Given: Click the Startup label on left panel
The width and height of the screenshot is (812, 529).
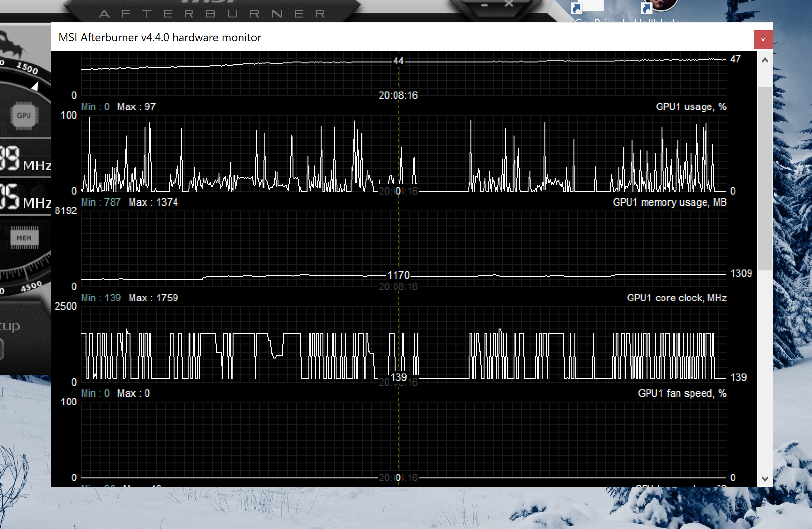Looking at the screenshot, I should click(x=10, y=326).
